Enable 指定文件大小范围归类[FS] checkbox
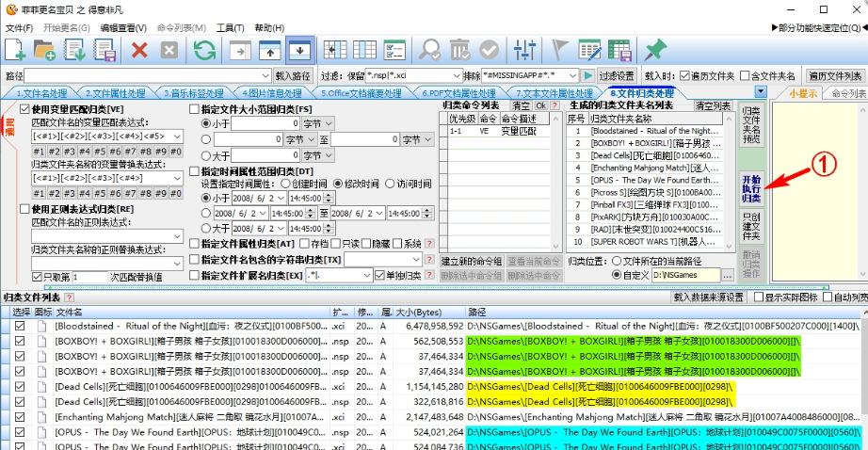The width and height of the screenshot is (868, 450). pos(194,109)
